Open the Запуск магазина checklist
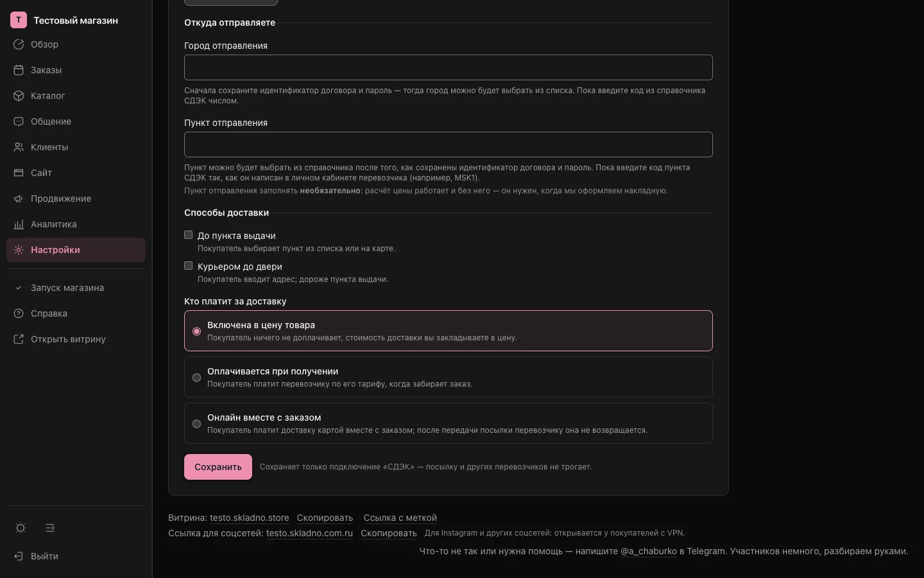The image size is (924, 578). tap(76, 288)
